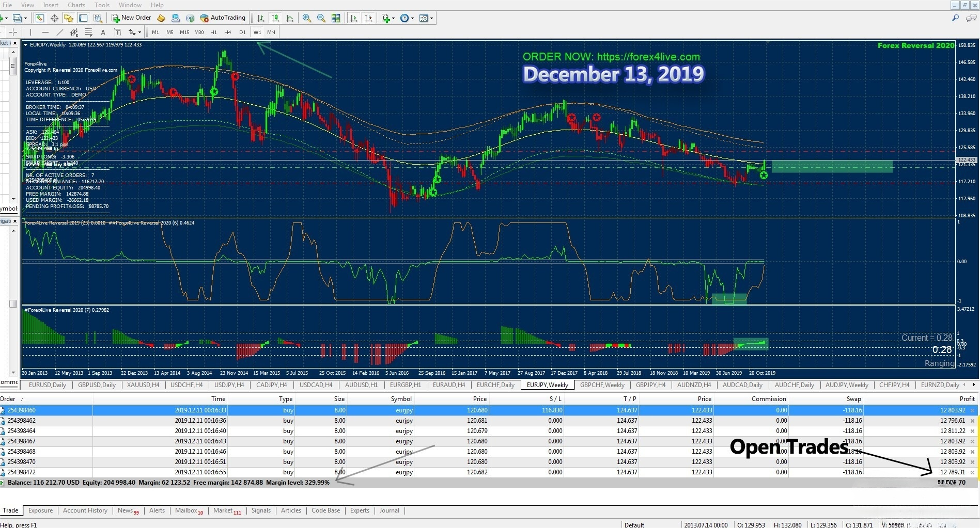Toggle Auto Scroll for the chart
The image size is (980, 528).
tap(354, 18)
